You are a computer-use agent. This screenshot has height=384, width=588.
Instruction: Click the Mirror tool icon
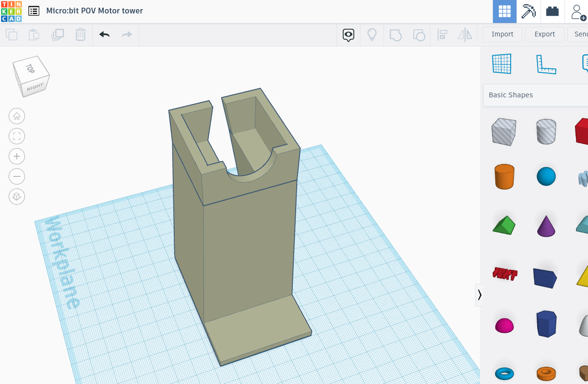pos(465,35)
